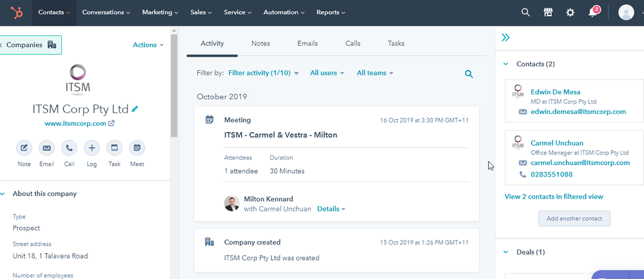Edit company name with pencil icon

[x=135, y=109]
